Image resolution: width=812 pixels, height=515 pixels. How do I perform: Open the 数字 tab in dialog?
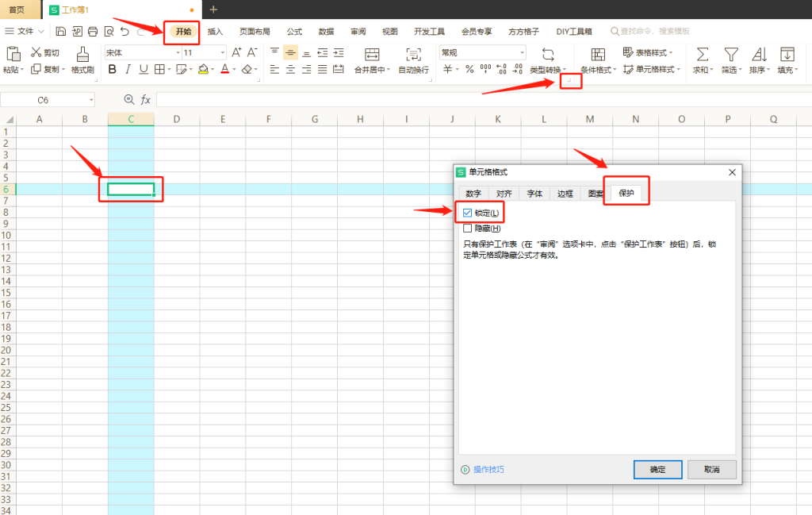[473, 194]
